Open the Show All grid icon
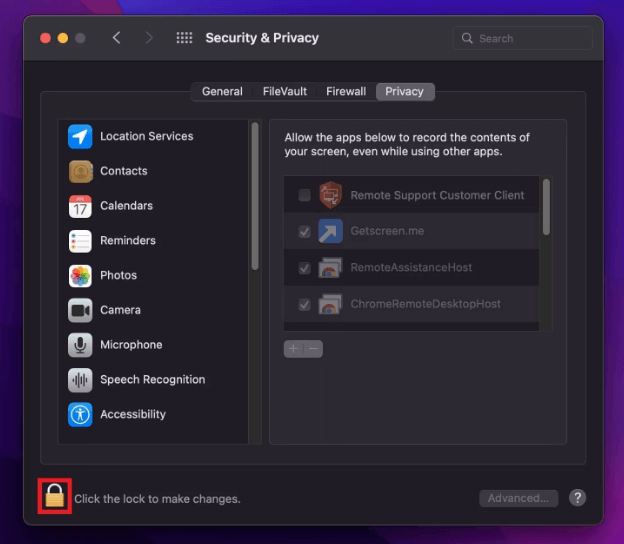Viewport: 624px width, 544px height. click(x=184, y=38)
